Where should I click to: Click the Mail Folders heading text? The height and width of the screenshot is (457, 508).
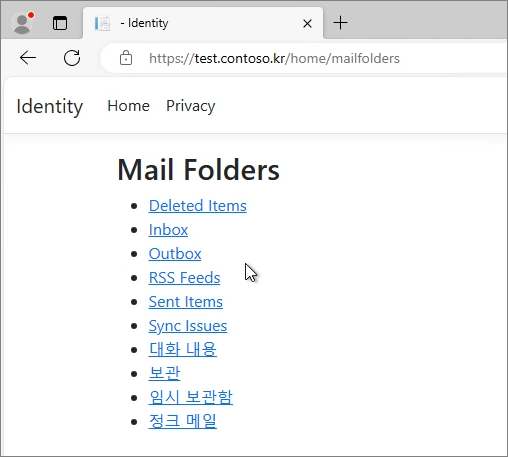click(x=199, y=170)
